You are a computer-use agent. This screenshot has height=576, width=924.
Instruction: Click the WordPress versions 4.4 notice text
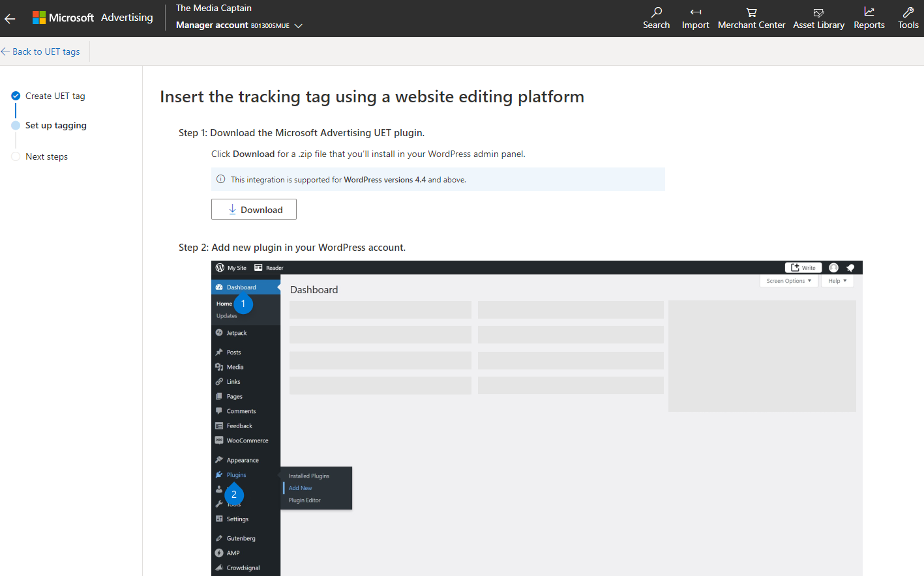[348, 180]
